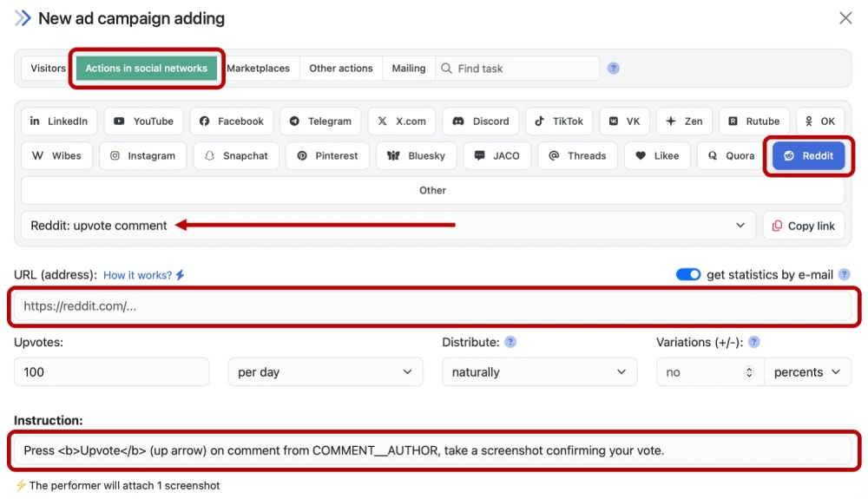Toggle get statistics by e-mail switch

click(688, 274)
